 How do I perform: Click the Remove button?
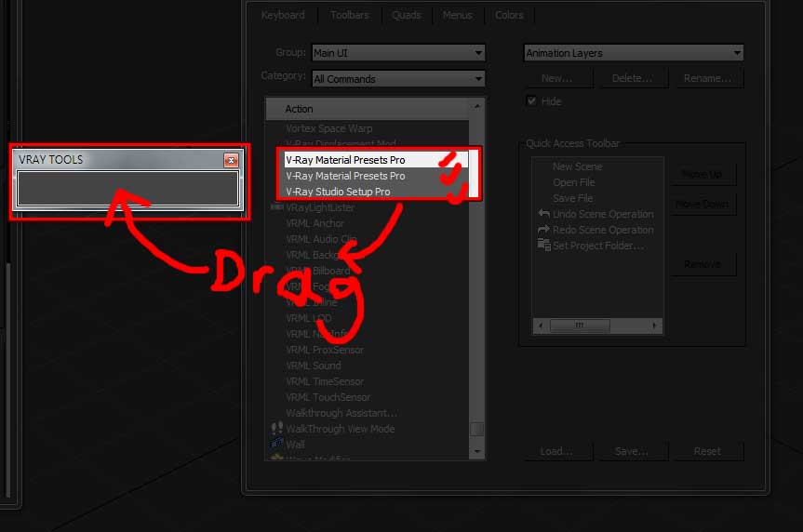pyautogui.click(x=703, y=264)
